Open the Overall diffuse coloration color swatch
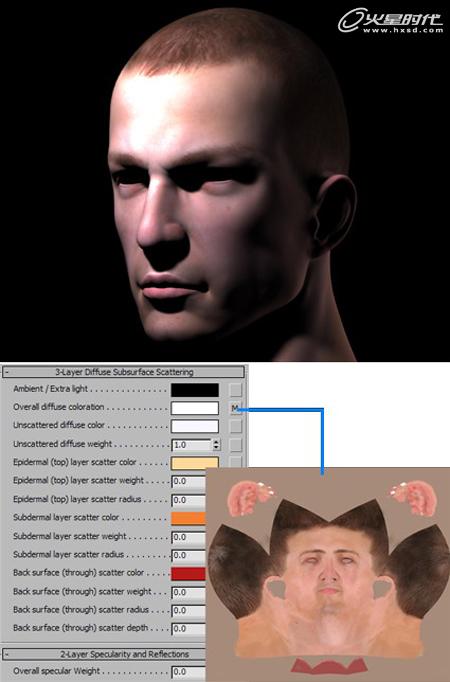The height and width of the screenshot is (682, 450). pos(194,408)
